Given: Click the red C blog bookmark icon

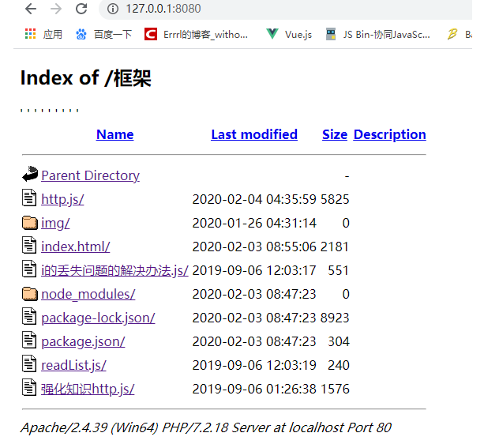Looking at the screenshot, I should tap(151, 34).
